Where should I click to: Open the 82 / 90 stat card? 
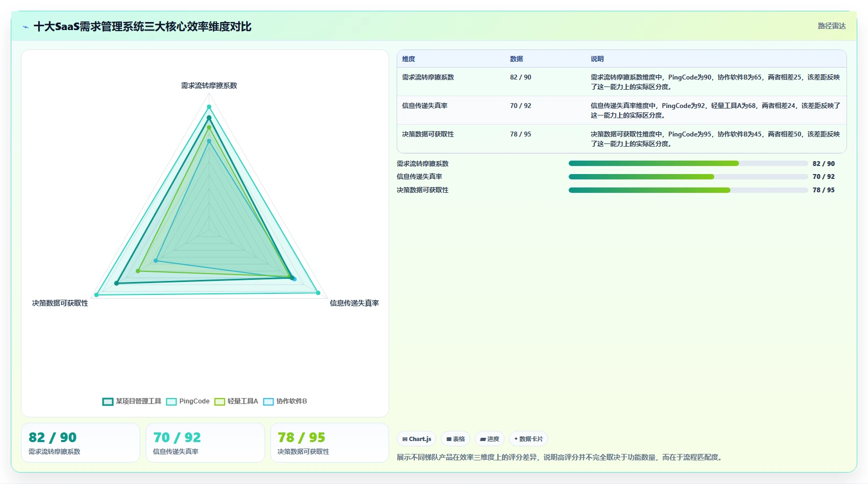click(81, 443)
